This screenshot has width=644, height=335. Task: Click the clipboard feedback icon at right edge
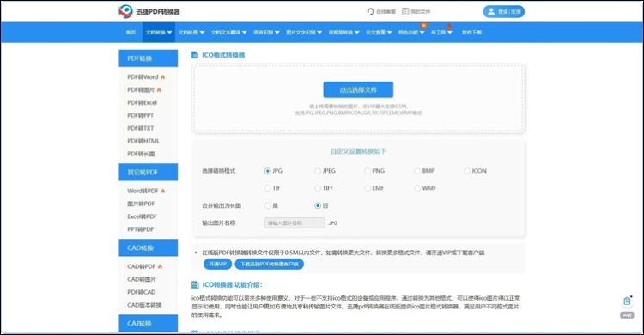[x=627, y=301]
